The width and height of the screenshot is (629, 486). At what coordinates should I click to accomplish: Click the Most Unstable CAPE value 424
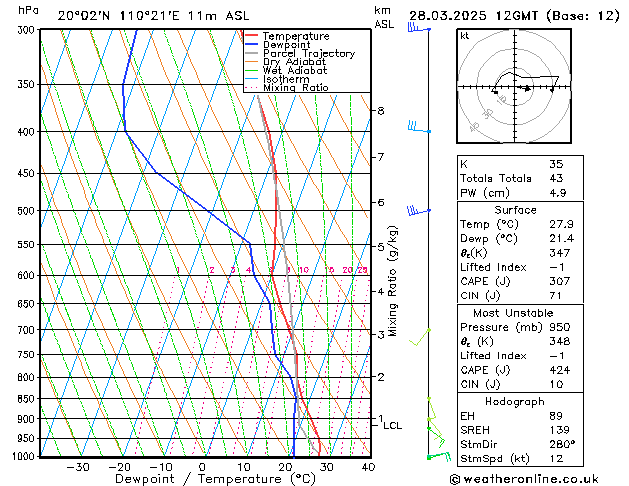click(x=560, y=370)
